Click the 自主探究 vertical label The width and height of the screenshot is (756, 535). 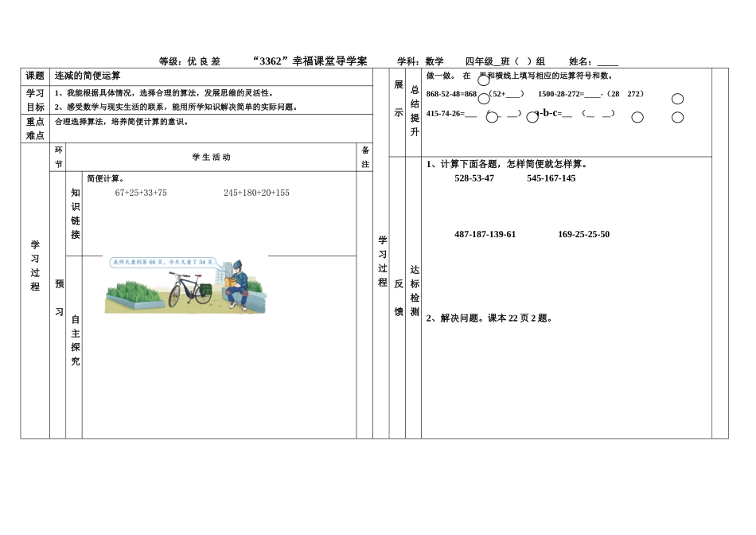point(76,340)
